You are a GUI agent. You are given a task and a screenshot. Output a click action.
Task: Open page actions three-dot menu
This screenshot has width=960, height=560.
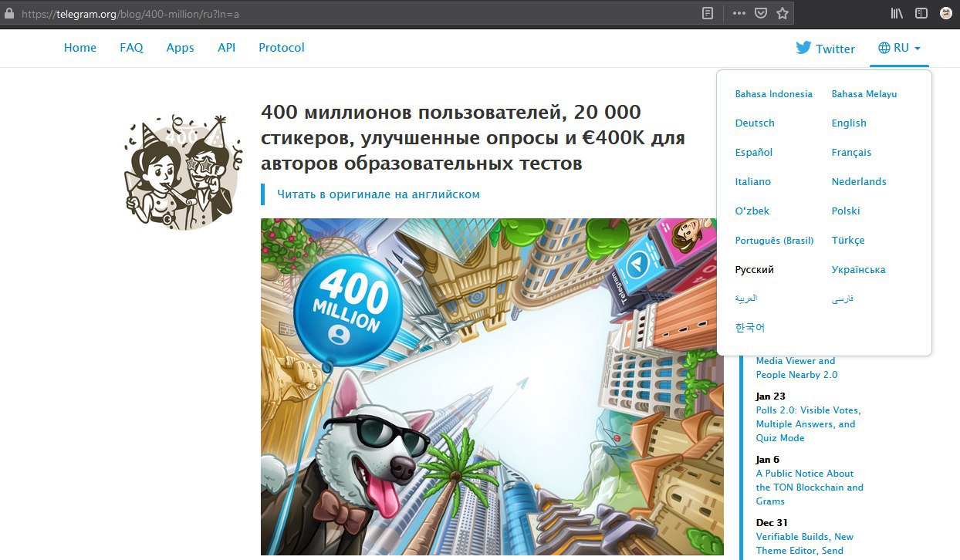[739, 13]
